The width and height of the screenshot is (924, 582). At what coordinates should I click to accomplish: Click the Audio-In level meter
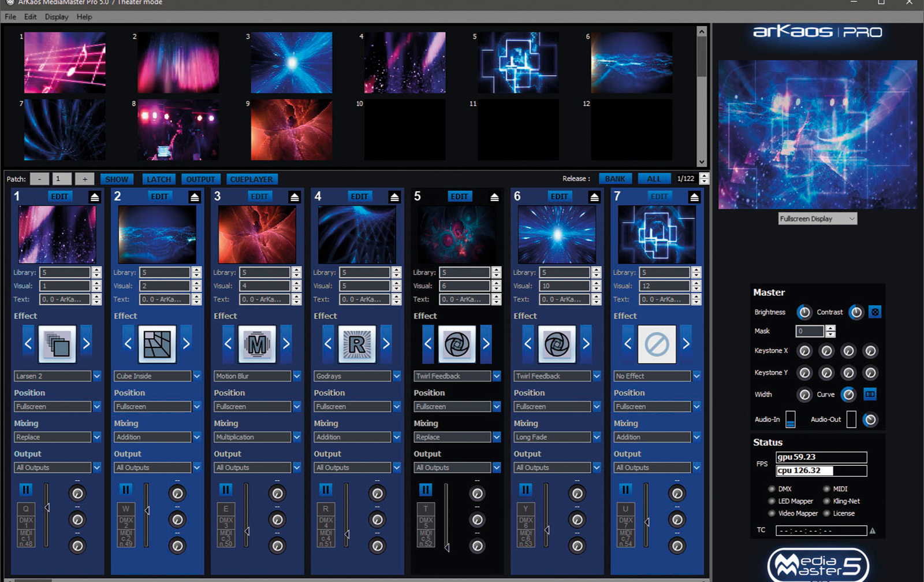click(791, 420)
